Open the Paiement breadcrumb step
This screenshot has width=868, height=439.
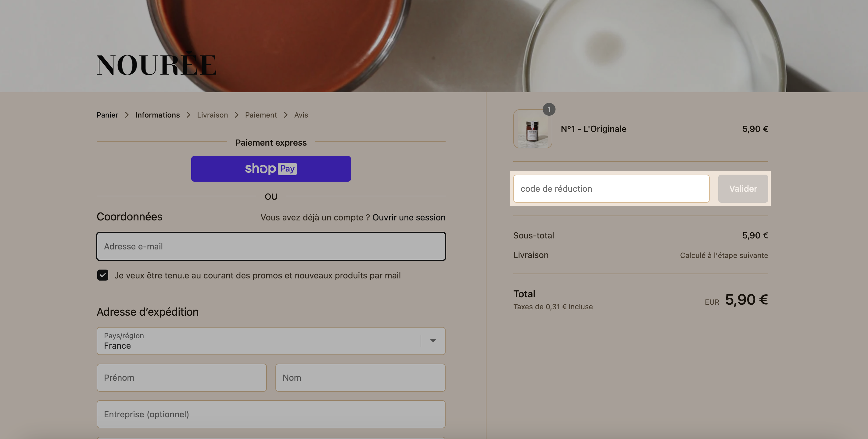(x=261, y=115)
